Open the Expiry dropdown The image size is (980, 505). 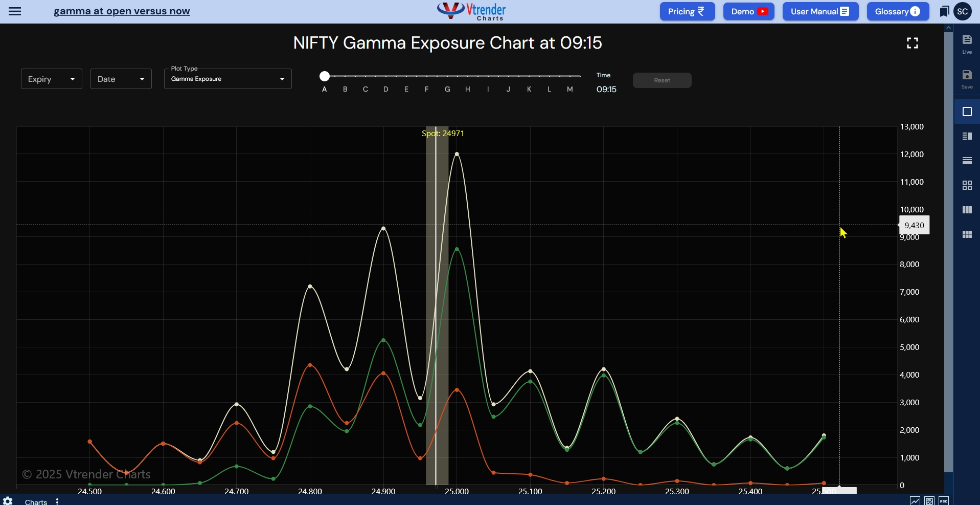click(x=51, y=79)
